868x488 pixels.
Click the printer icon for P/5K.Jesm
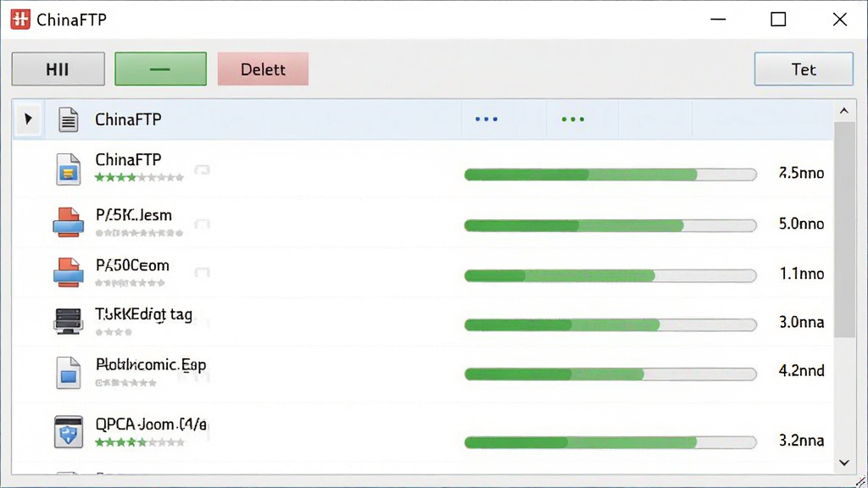(x=68, y=223)
